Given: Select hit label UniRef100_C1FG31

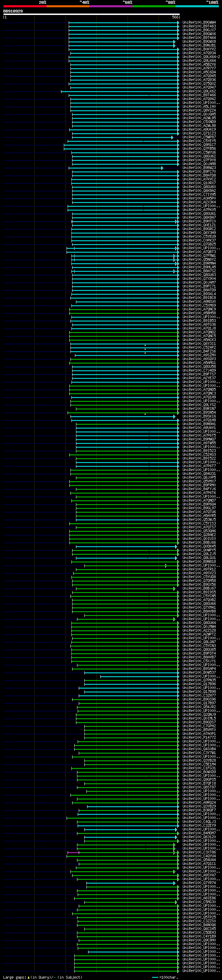Looking at the screenshot, I should 199,768.
